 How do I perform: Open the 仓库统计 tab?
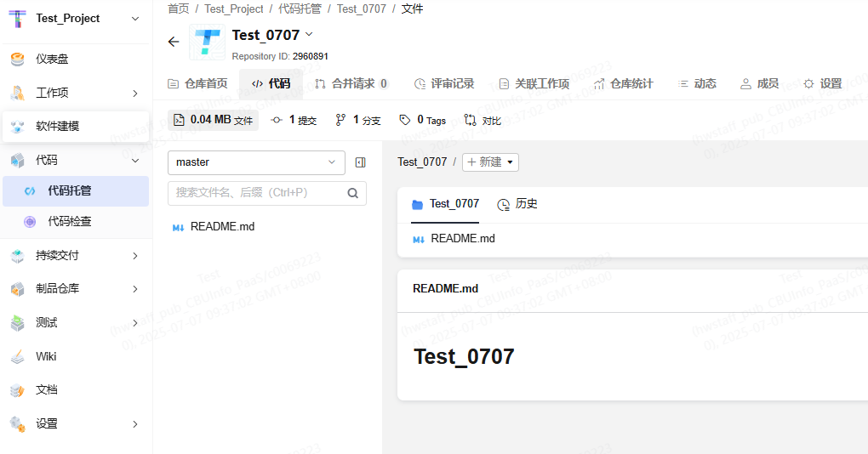(x=623, y=83)
